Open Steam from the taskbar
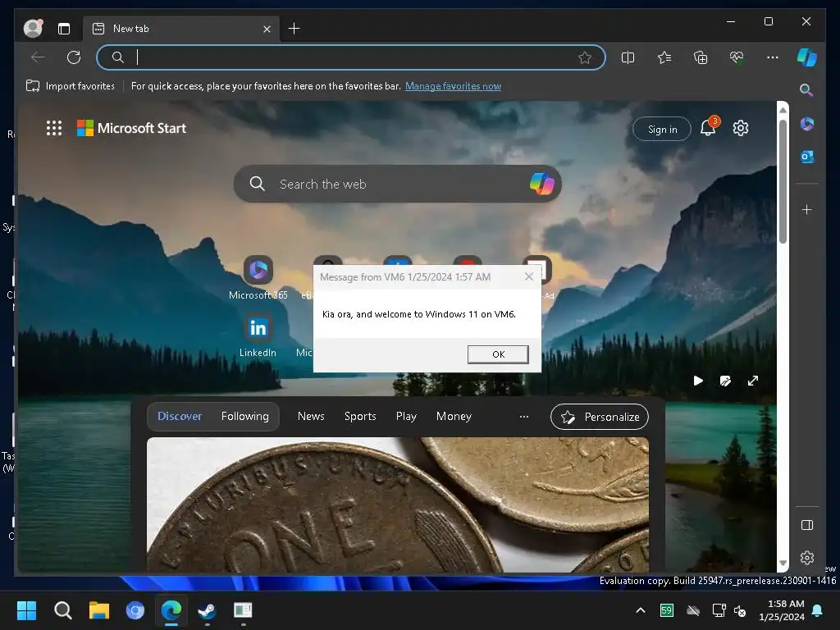The image size is (840, 630). click(208, 610)
